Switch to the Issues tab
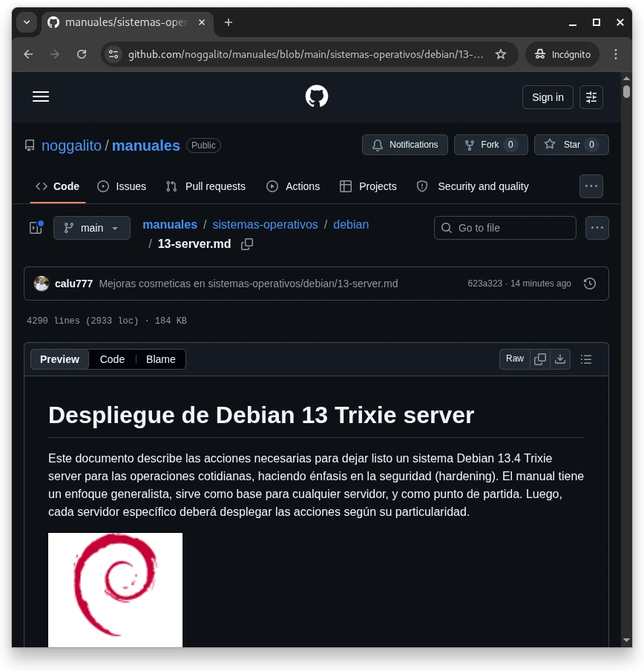The image size is (644, 671). (122, 186)
